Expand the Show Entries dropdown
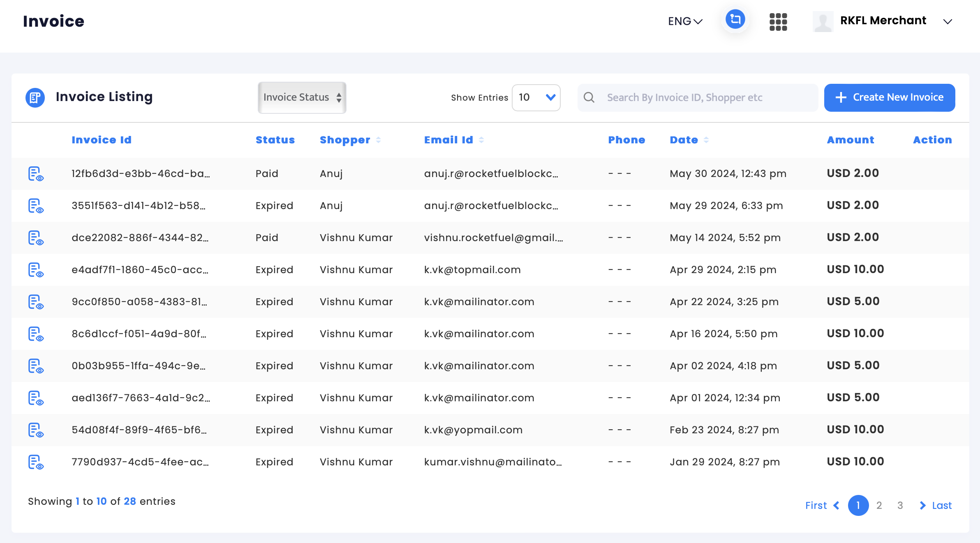 [536, 97]
